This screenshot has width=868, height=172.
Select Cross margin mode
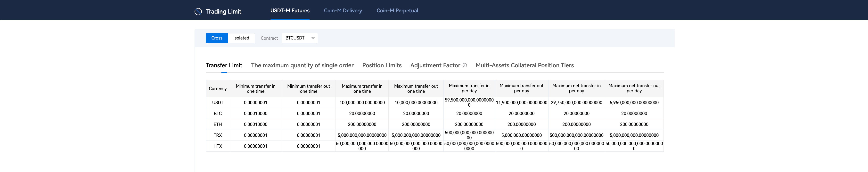217,38
